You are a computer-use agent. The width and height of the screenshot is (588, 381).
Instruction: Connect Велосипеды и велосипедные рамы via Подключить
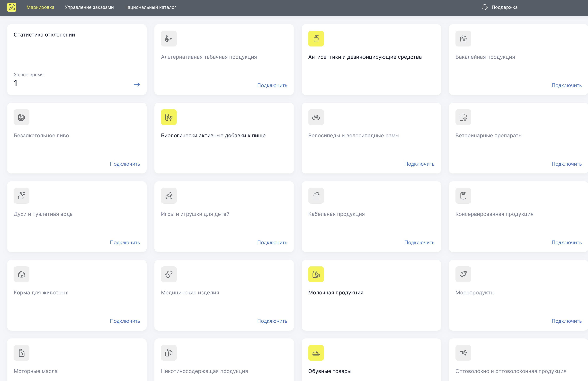coord(419,164)
